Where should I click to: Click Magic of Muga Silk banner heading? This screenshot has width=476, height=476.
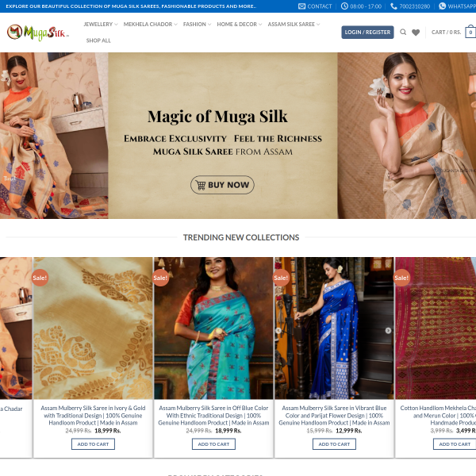217,117
